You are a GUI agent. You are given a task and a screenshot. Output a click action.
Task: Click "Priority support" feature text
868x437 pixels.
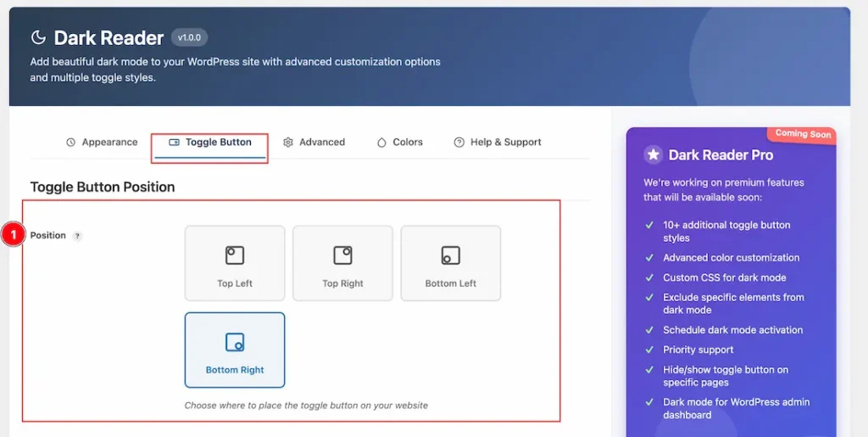point(698,350)
